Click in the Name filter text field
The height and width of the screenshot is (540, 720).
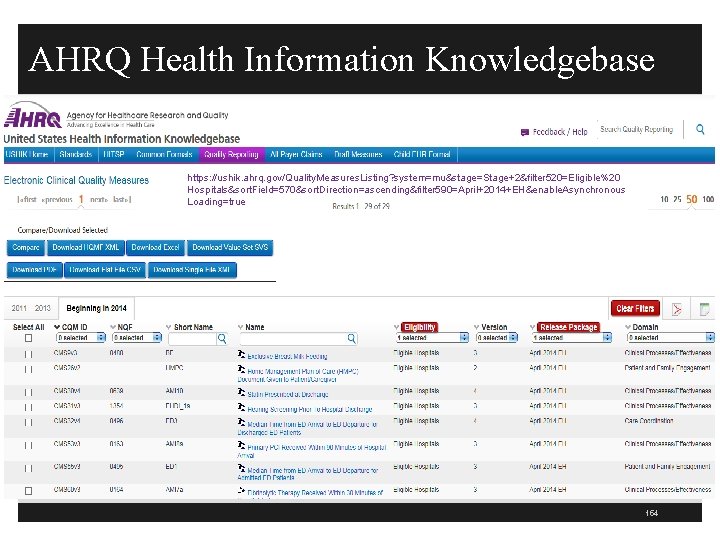pyautogui.click(x=293, y=338)
